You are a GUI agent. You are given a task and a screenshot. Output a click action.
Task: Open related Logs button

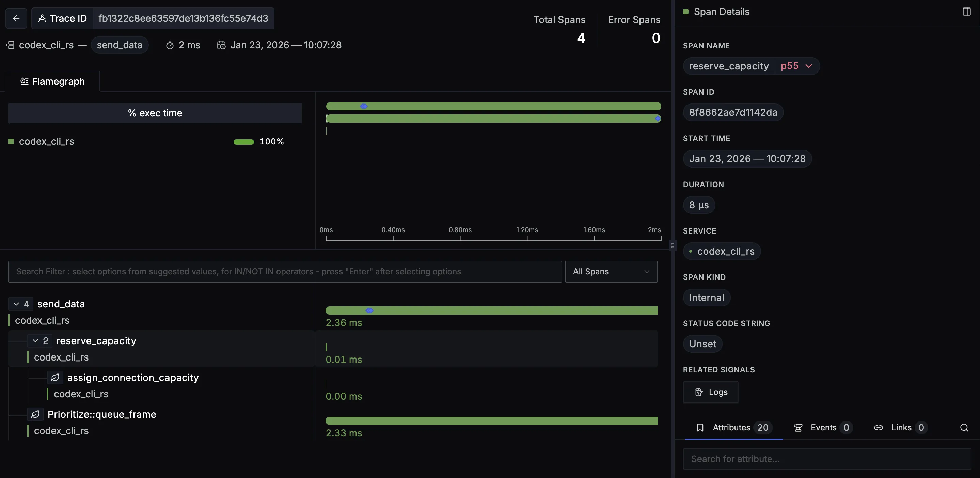(x=710, y=392)
